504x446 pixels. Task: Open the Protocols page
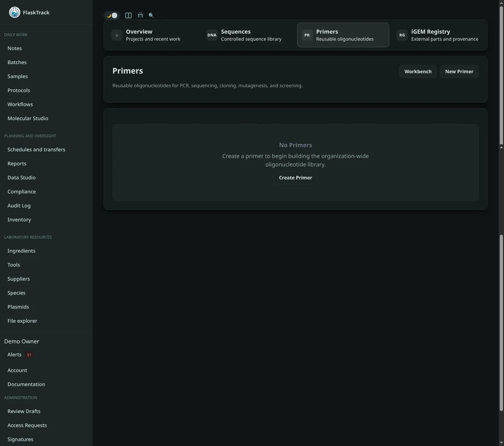coord(46,90)
